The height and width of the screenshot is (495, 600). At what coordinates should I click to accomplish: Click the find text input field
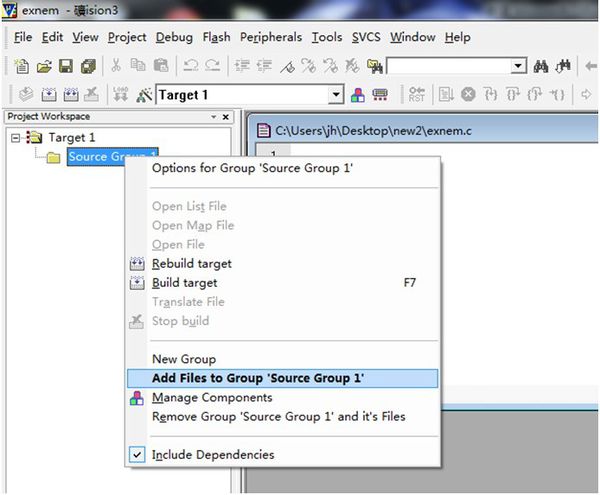[x=449, y=66]
